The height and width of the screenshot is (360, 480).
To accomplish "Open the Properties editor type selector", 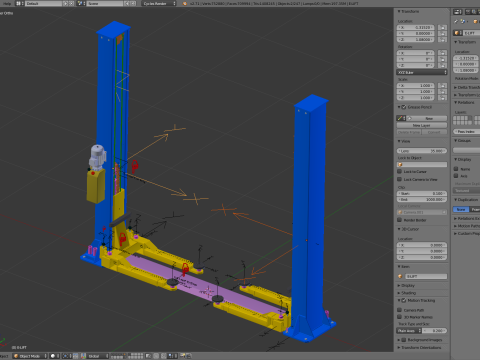I will coord(457,12).
